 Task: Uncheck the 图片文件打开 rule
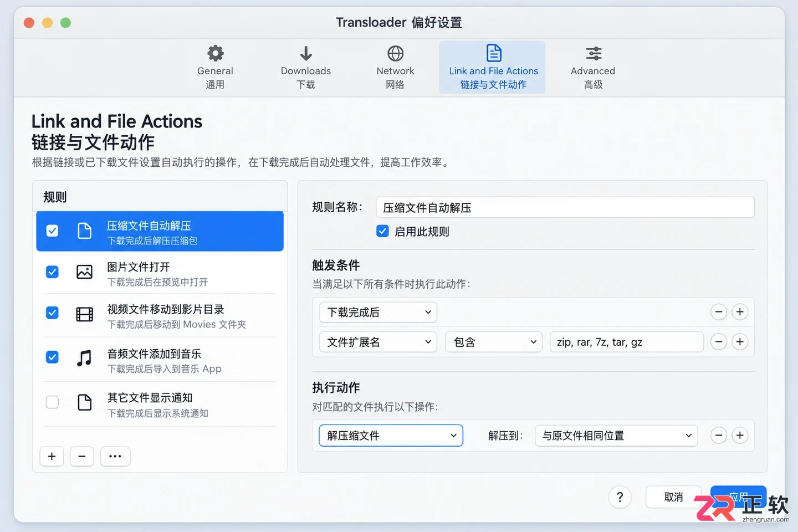(x=52, y=272)
